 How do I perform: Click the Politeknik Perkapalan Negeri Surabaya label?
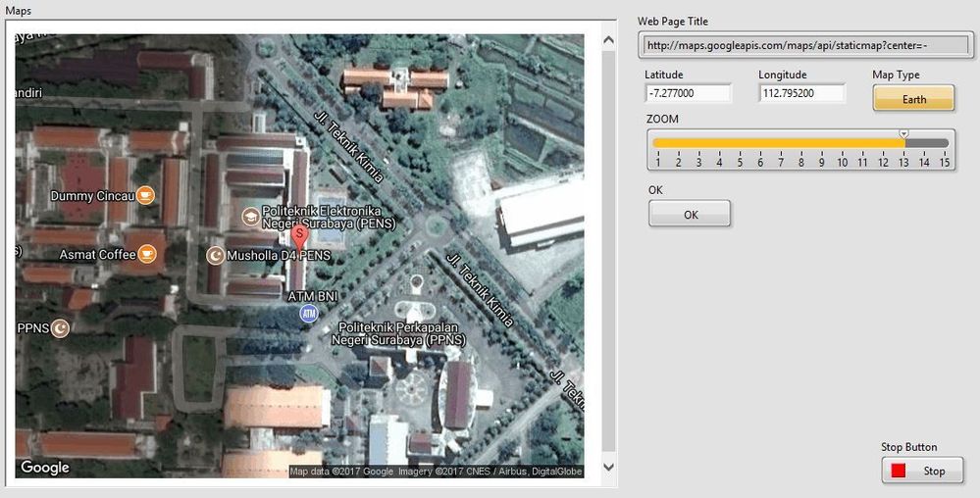point(398,333)
